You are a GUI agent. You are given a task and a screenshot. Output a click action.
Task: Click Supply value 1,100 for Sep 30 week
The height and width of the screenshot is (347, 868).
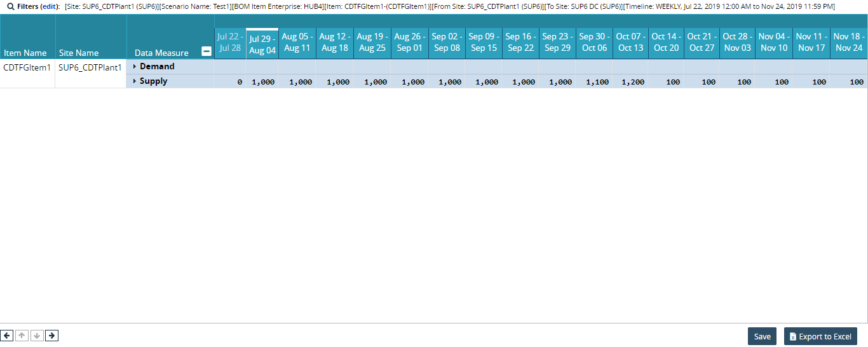pyautogui.click(x=594, y=81)
